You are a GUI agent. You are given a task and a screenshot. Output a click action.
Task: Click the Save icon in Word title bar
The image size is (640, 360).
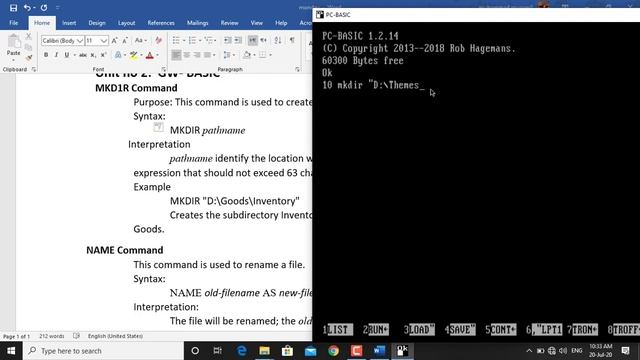(13, 8)
